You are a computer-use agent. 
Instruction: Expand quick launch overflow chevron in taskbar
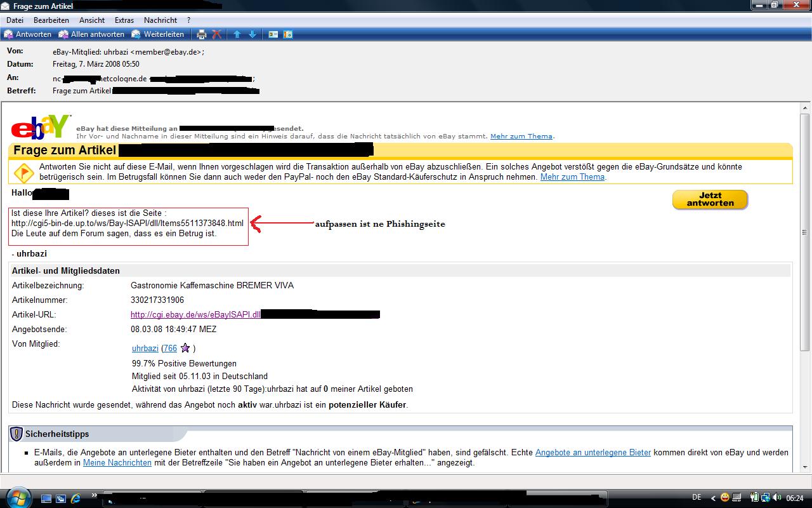[x=95, y=495]
